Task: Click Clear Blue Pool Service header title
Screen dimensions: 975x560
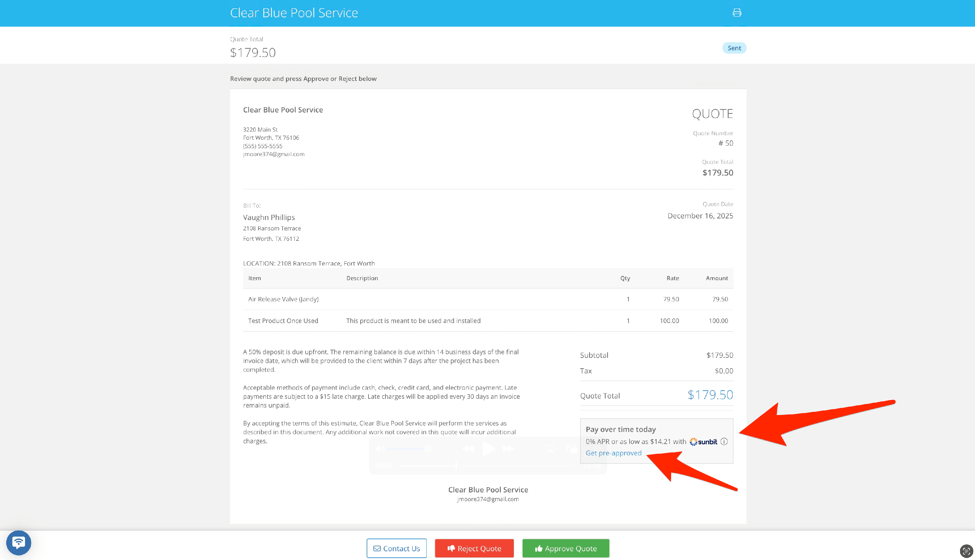Action: [x=294, y=13]
